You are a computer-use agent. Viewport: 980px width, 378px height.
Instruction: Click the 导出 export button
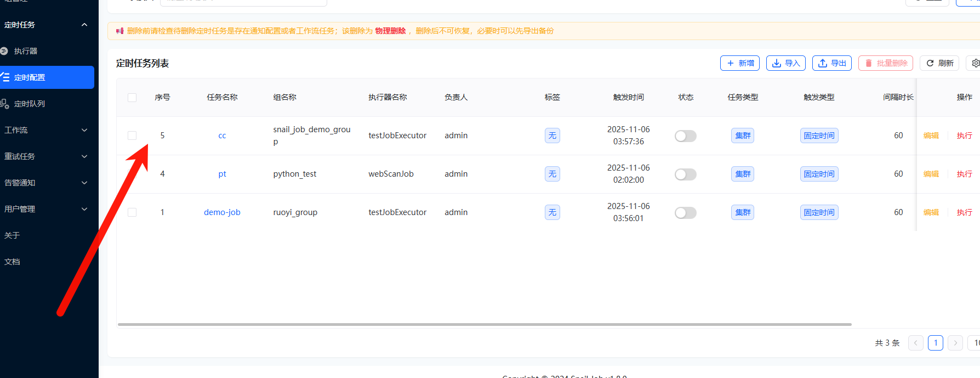point(831,63)
